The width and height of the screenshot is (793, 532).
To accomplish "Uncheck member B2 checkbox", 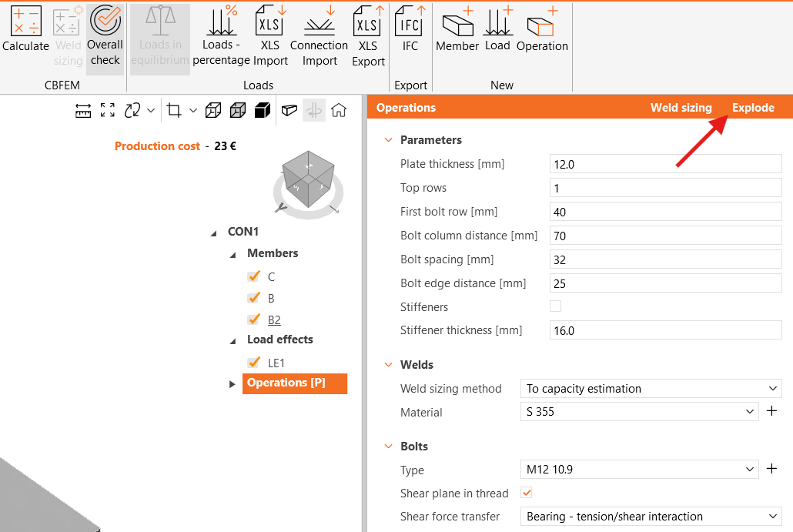I will coord(253,320).
